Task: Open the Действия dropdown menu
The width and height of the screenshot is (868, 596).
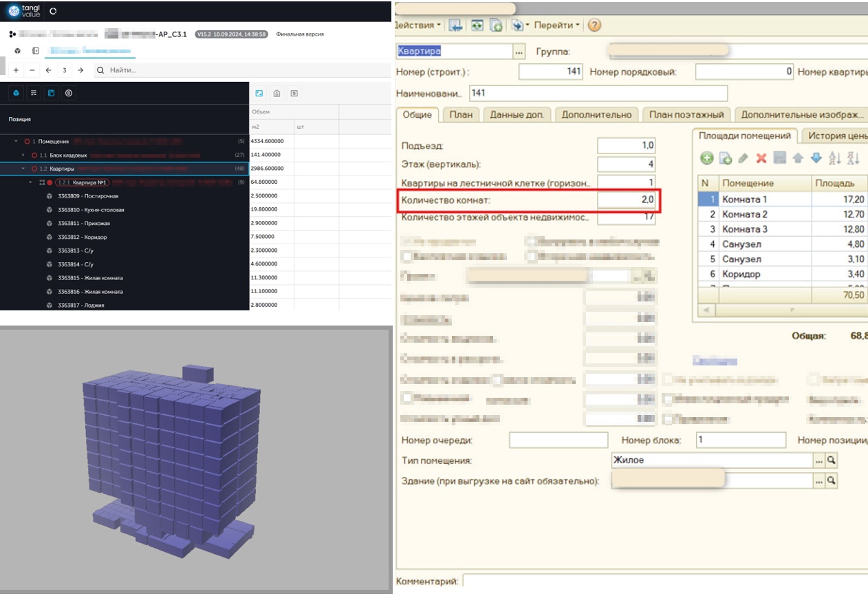Action: (x=418, y=25)
